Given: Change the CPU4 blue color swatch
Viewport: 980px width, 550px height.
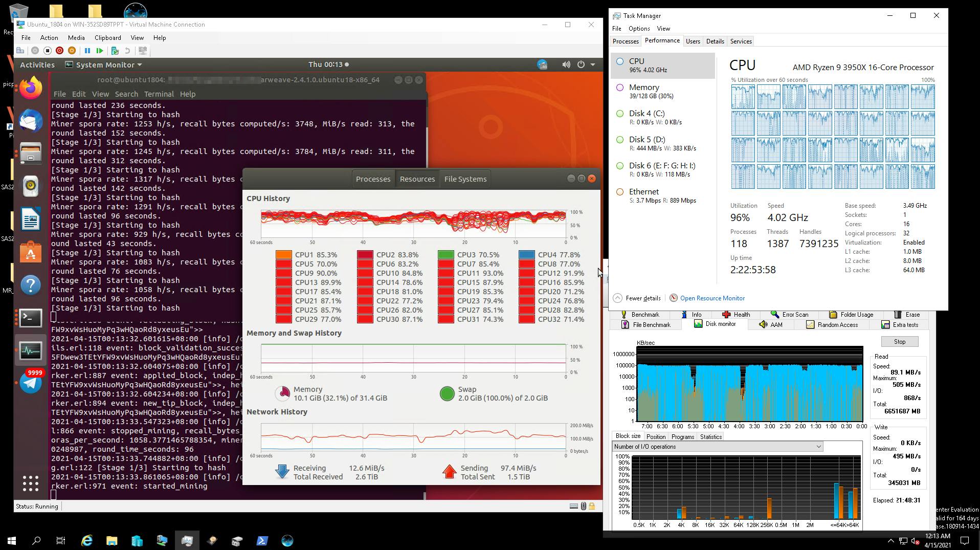Looking at the screenshot, I should pyautogui.click(x=527, y=255).
